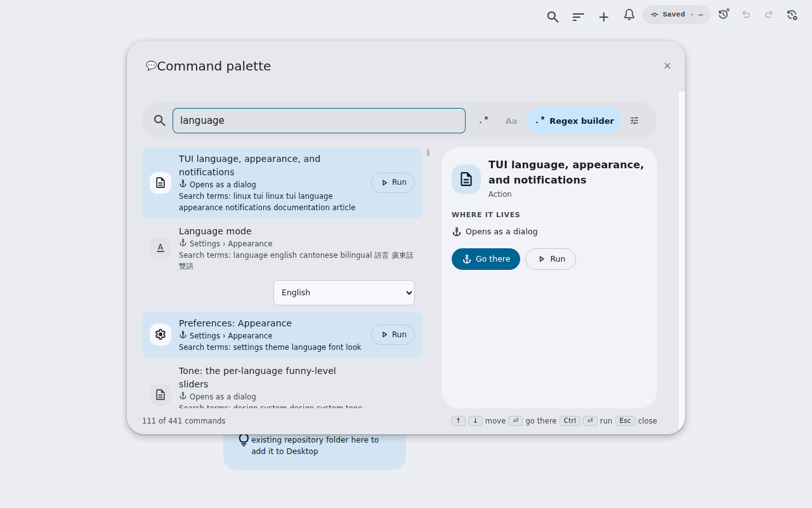This screenshot has height=508, width=812.
Task: Click the Saved status pill
Action: tap(676, 15)
